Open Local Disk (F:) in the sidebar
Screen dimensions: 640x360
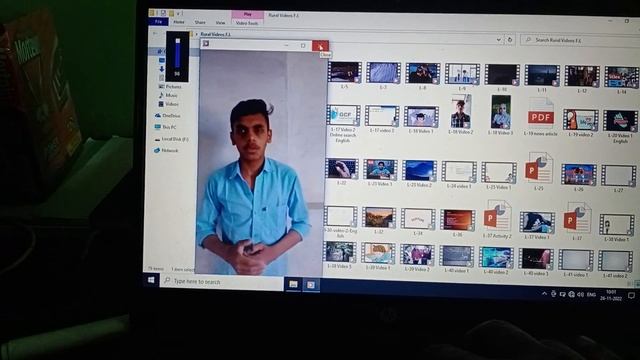(x=171, y=139)
